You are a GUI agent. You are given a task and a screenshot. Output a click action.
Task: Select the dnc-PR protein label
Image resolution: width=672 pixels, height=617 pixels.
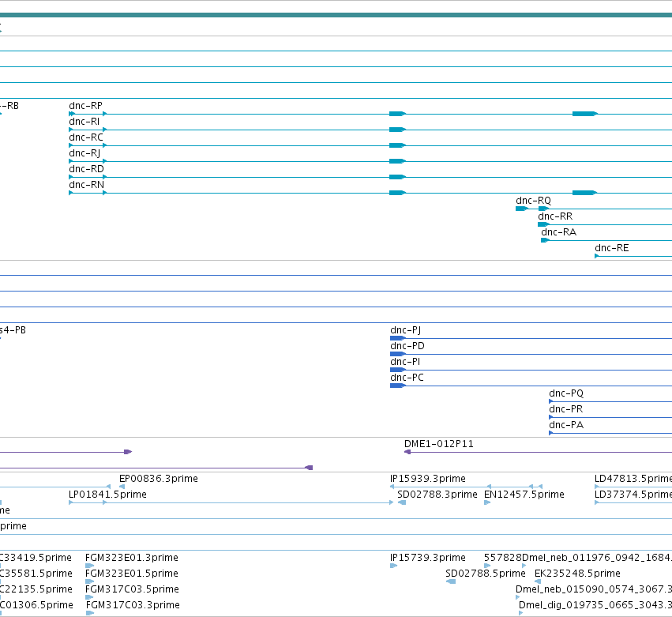point(565,409)
